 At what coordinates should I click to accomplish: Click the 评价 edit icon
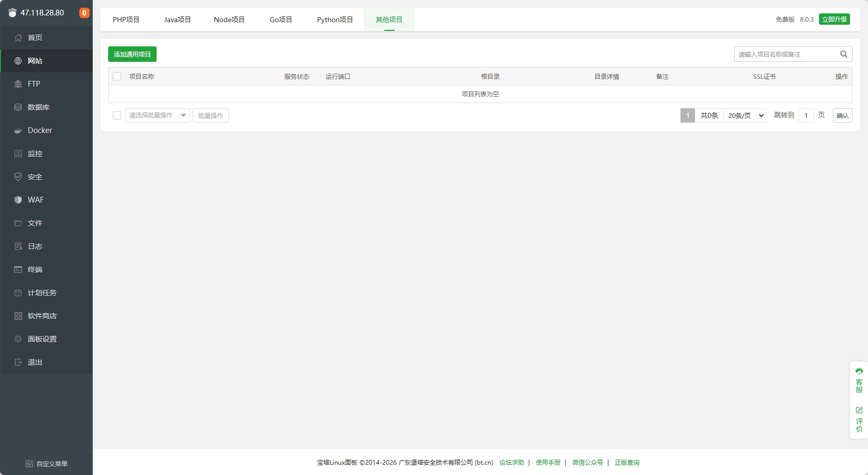[859, 410]
